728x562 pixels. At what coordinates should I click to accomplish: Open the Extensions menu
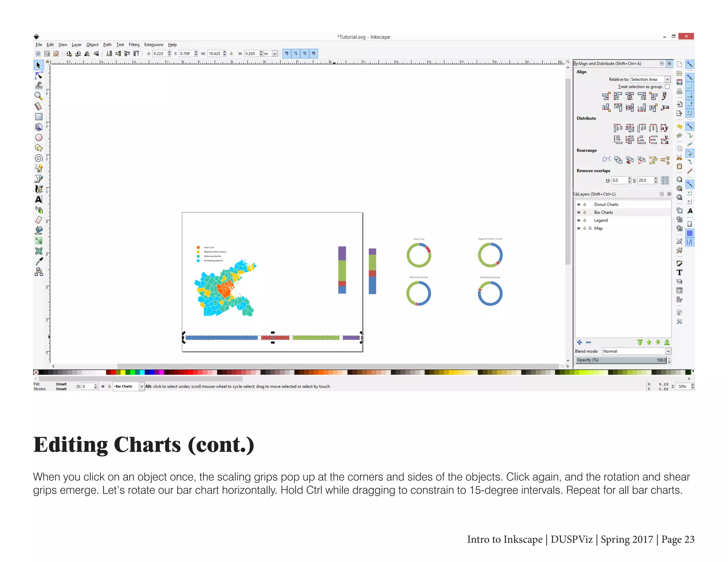coord(154,45)
